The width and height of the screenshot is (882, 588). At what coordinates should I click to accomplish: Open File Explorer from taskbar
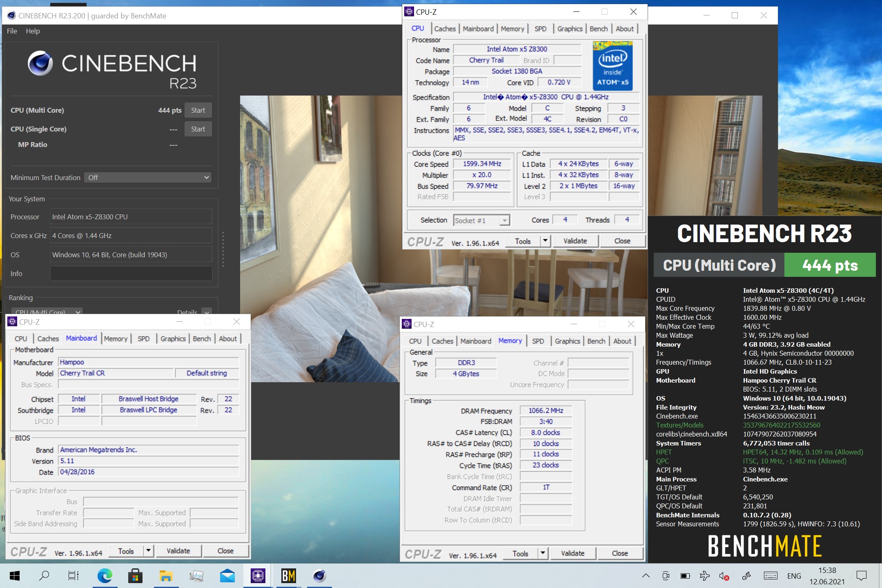coord(166,576)
